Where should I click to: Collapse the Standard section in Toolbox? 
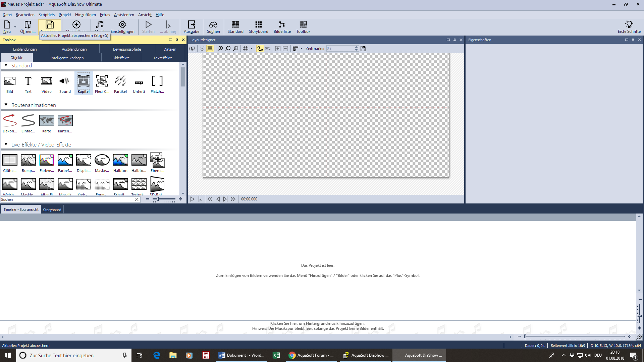[x=6, y=65]
